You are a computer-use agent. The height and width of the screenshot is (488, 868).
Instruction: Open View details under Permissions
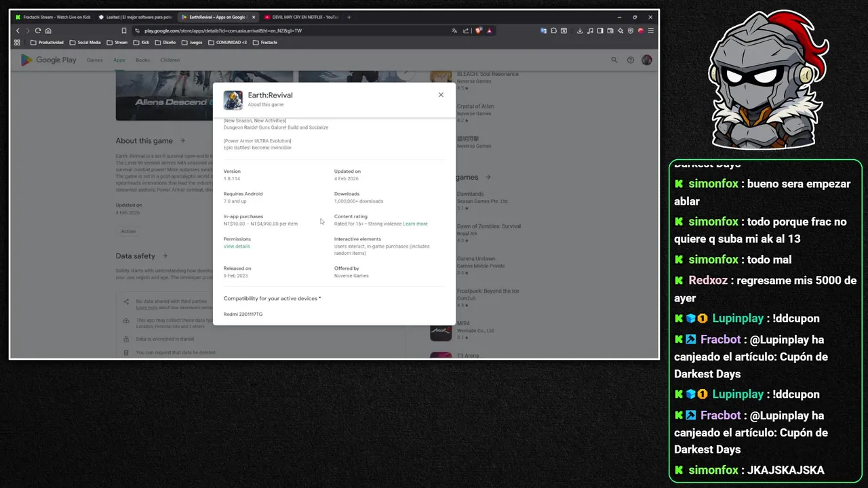tap(237, 246)
